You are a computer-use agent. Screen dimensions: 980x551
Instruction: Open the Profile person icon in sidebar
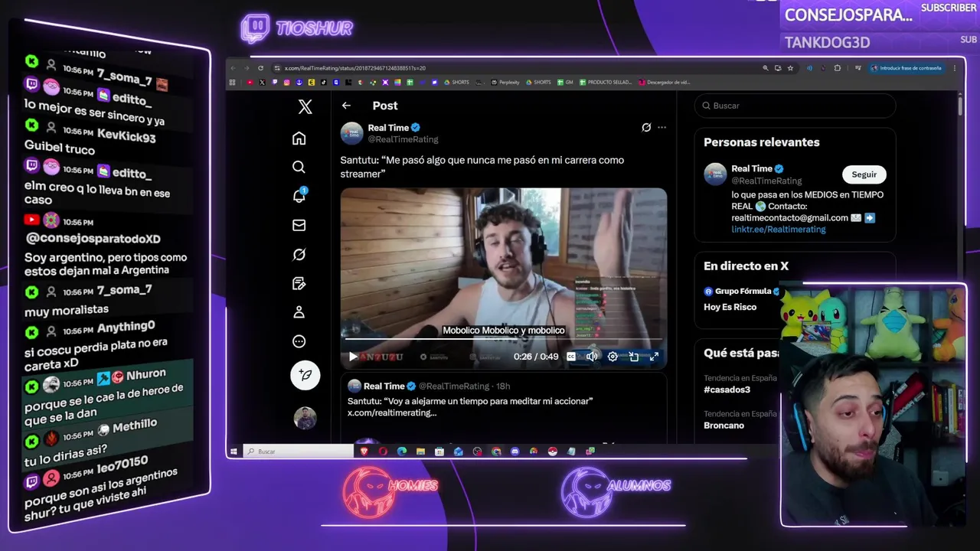click(x=299, y=312)
